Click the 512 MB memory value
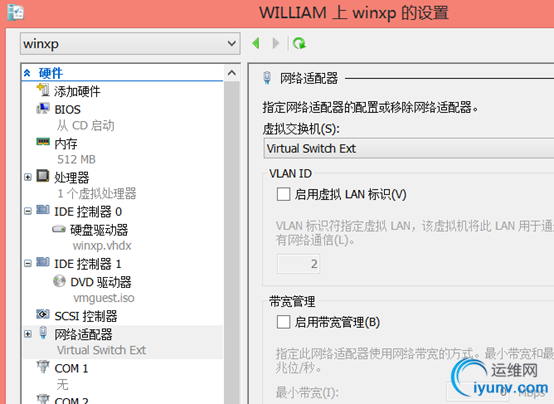554x404 pixels. click(76, 159)
